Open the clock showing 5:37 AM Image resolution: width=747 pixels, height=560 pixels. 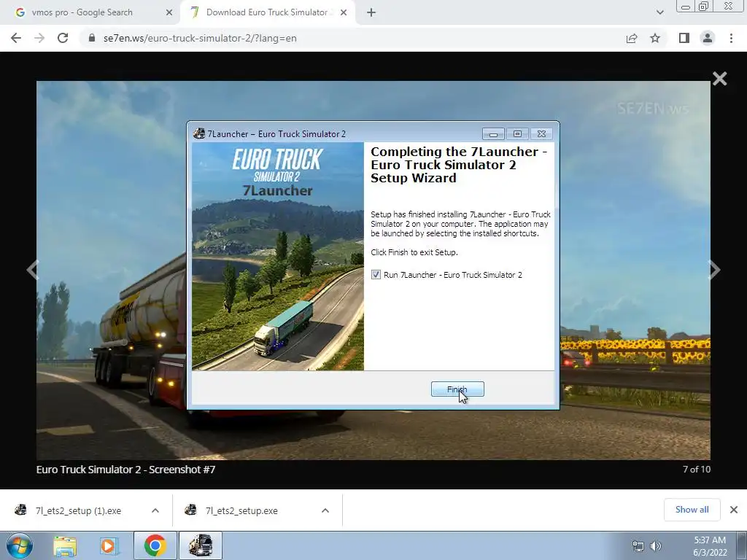[710, 546]
